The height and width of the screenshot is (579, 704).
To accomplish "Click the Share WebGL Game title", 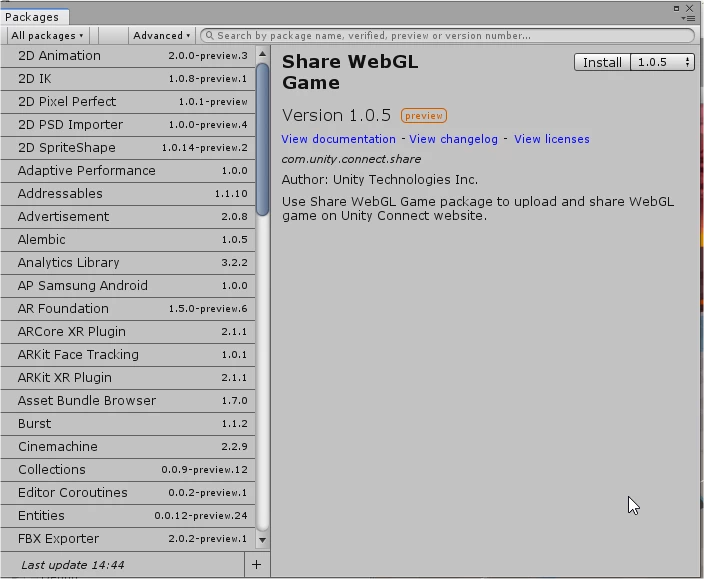I will tap(350, 72).
